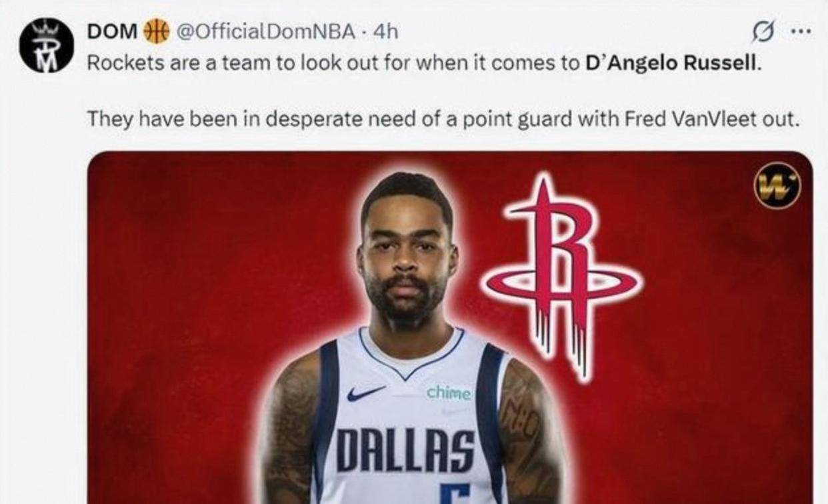Click the gold W badge on image
Image resolution: width=828 pixels, height=504 pixels.
pyautogui.click(x=777, y=186)
